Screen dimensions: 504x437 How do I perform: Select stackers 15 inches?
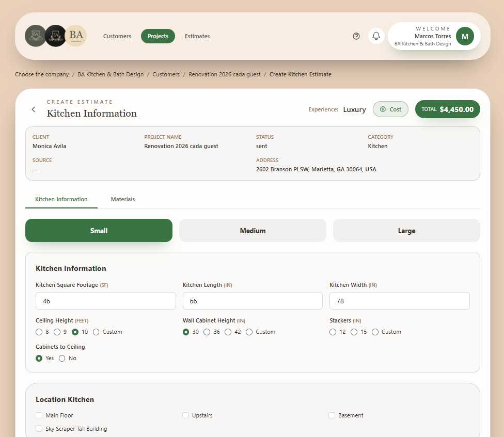tap(354, 332)
